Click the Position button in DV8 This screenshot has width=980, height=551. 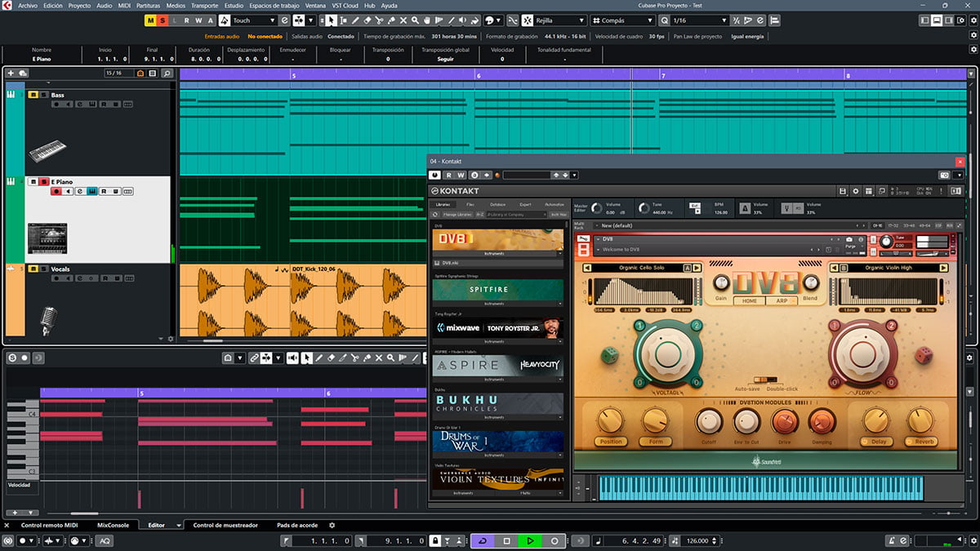coord(610,442)
